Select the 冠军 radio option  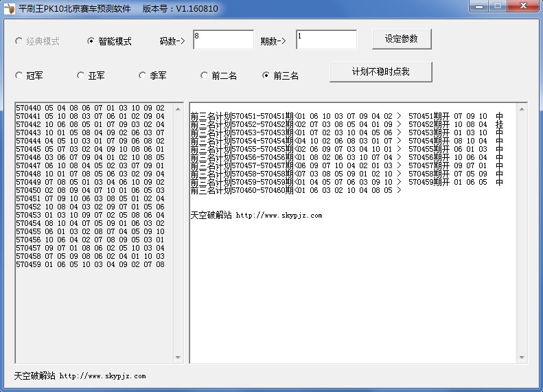pos(19,76)
